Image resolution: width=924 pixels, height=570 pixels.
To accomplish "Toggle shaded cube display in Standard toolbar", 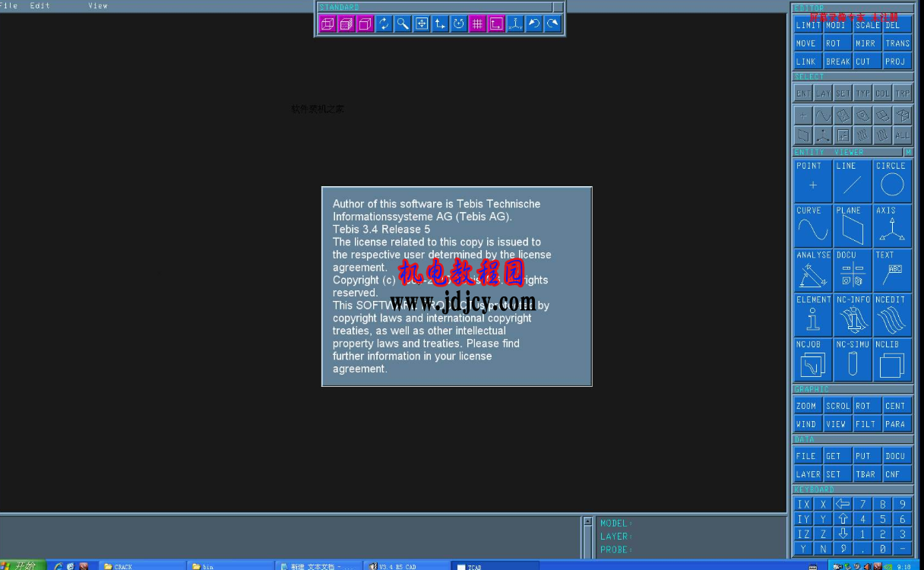I will (346, 24).
